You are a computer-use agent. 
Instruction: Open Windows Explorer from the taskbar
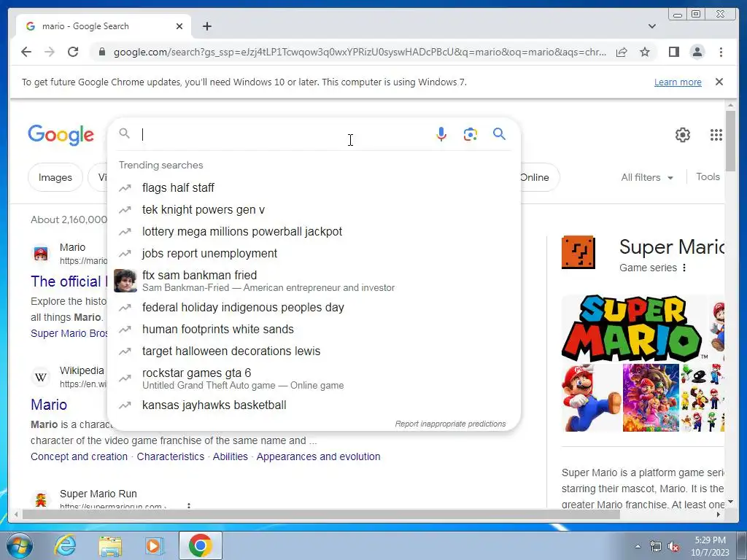pyautogui.click(x=110, y=545)
